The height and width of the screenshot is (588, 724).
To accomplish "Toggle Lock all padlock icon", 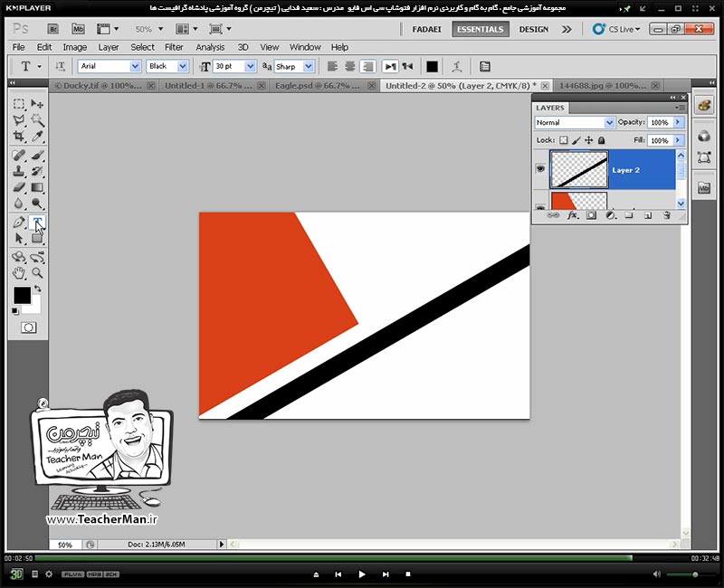I will click(x=601, y=140).
